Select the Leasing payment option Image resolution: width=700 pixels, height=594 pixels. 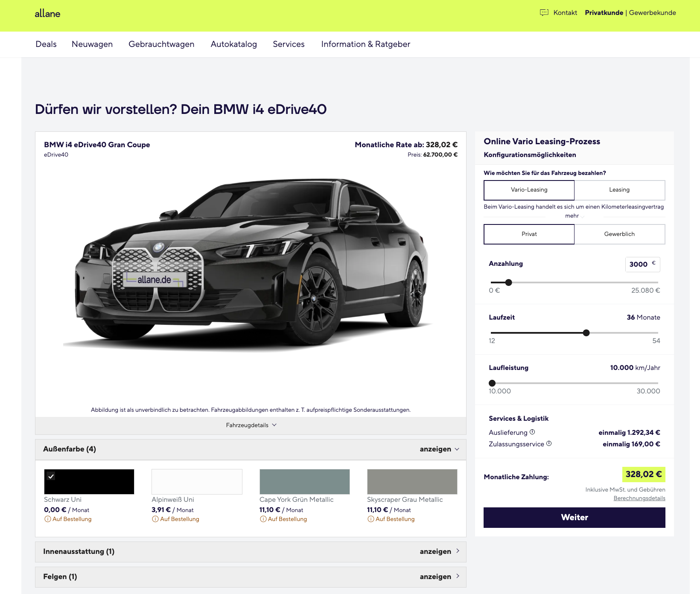point(619,190)
